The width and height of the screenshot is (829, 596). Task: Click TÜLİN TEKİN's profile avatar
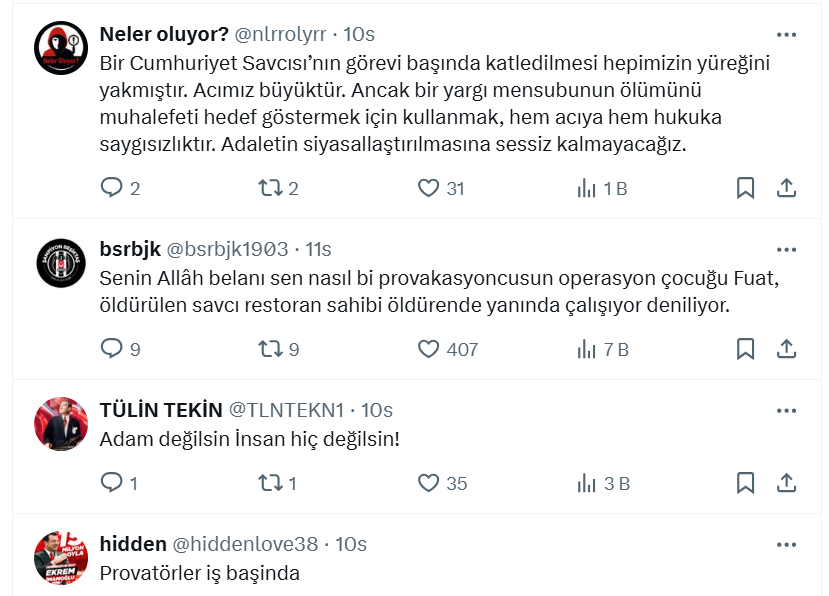60,420
